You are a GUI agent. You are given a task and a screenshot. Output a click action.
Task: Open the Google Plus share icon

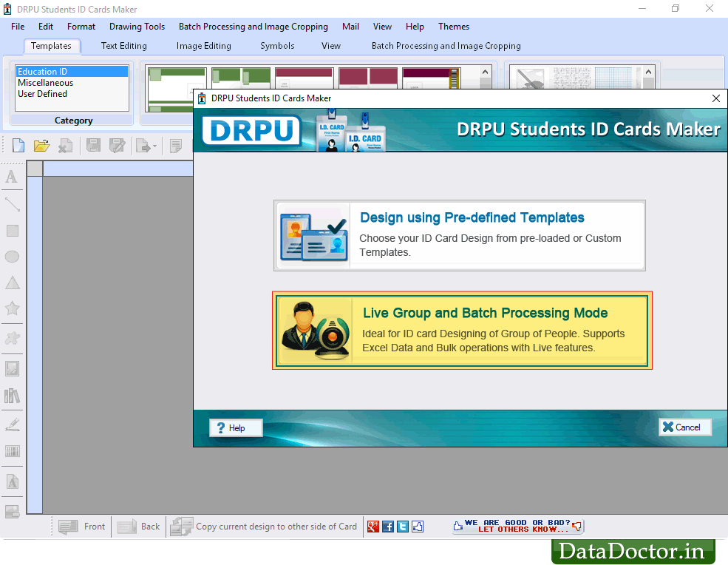click(x=373, y=527)
